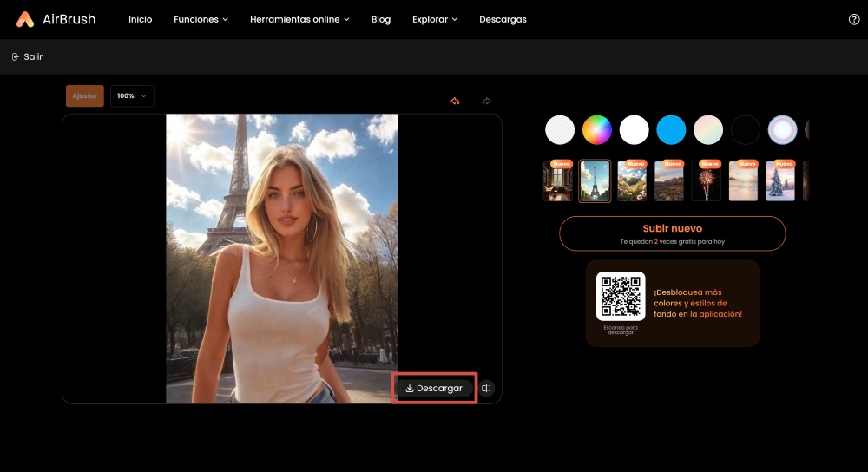
Task: Expand the Funciones menu
Action: 201,19
